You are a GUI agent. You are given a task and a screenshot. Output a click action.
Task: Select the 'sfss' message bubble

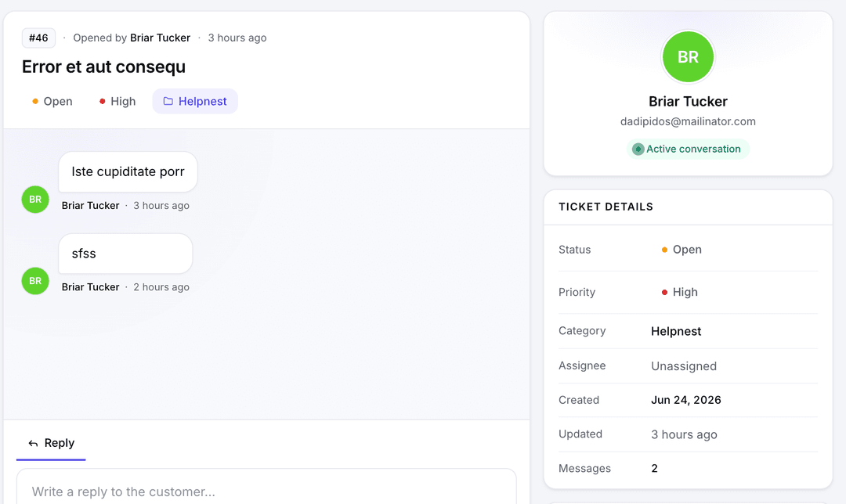125,254
